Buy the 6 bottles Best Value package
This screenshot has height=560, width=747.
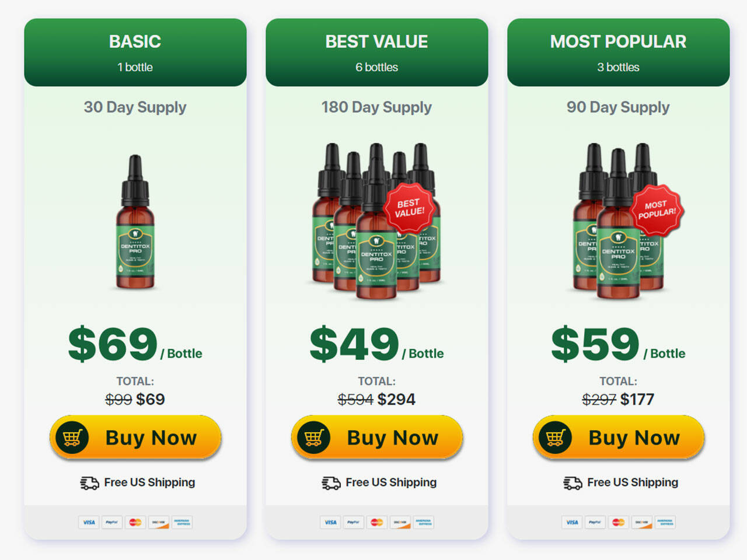click(x=377, y=437)
